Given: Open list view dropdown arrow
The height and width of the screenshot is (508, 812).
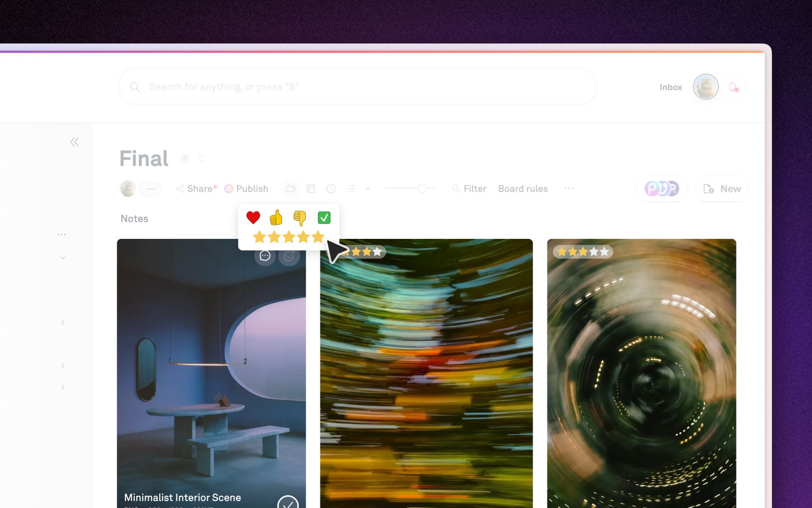Looking at the screenshot, I should 368,189.
